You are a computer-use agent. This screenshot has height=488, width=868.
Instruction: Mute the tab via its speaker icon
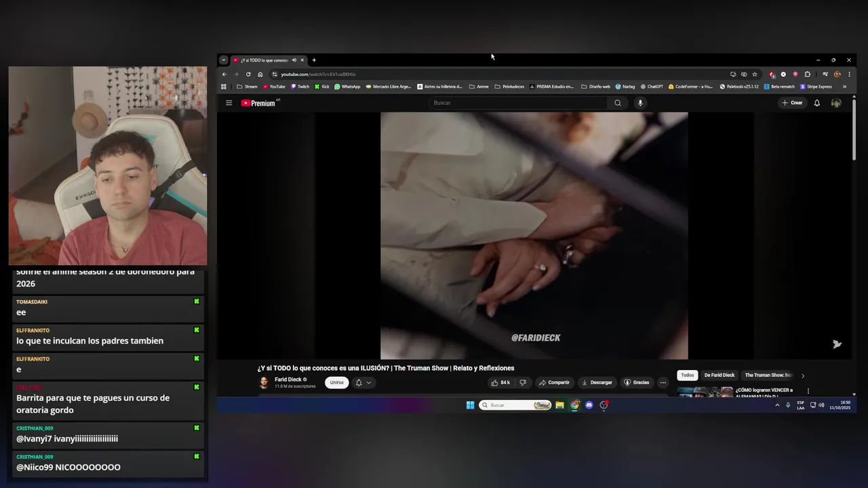pyautogui.click(x=294, y=60)
